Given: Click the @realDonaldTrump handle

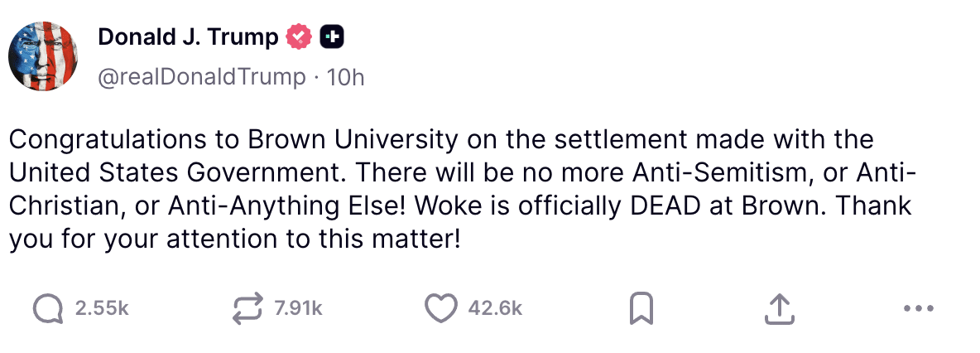Looking at the screenshot, I should click(x=202, y=78).
